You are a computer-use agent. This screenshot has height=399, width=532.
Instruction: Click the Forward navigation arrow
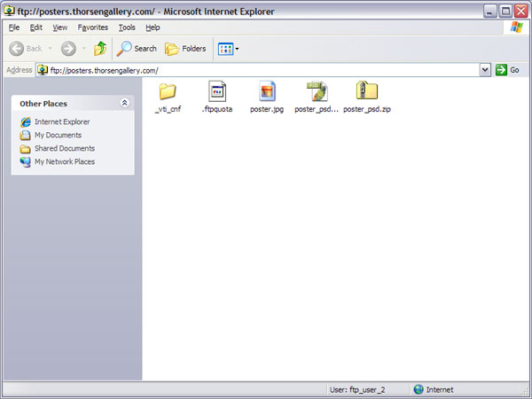point(68,49)
